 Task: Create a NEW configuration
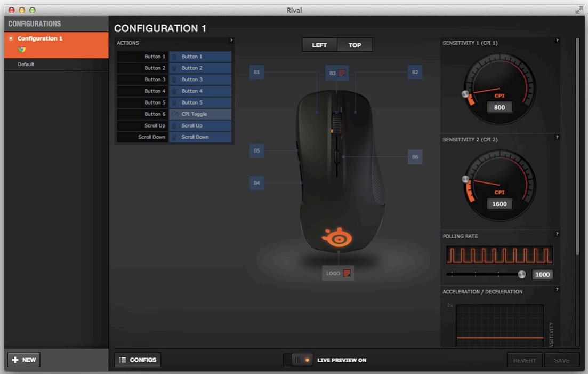(x=24, y=360)
